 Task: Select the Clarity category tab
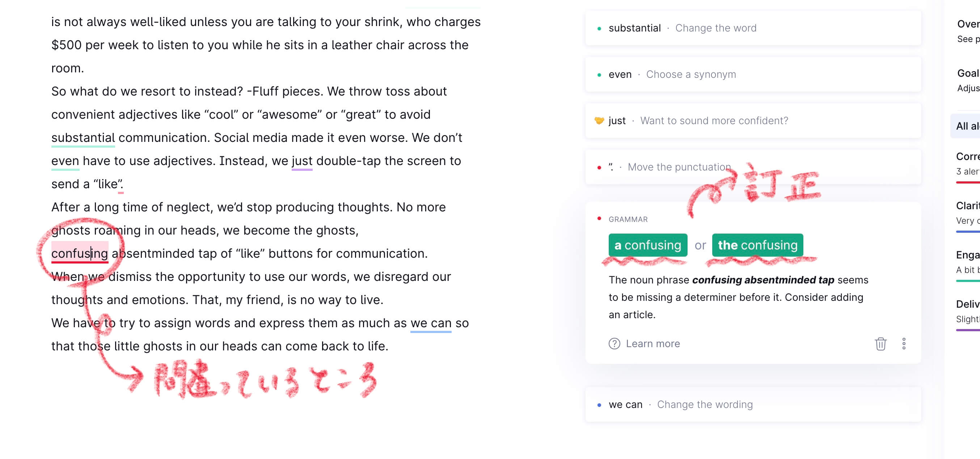point(968,213)
